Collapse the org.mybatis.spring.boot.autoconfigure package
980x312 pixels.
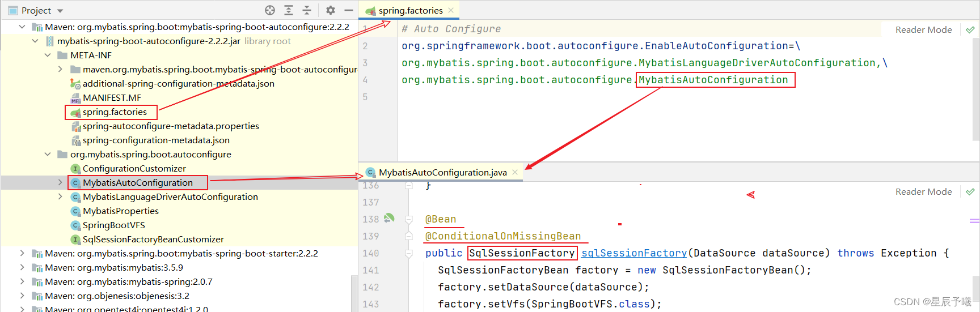tap(48, 154)
